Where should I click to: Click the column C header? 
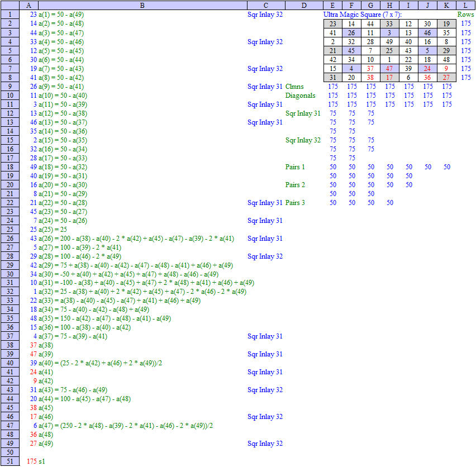[266, 5]
